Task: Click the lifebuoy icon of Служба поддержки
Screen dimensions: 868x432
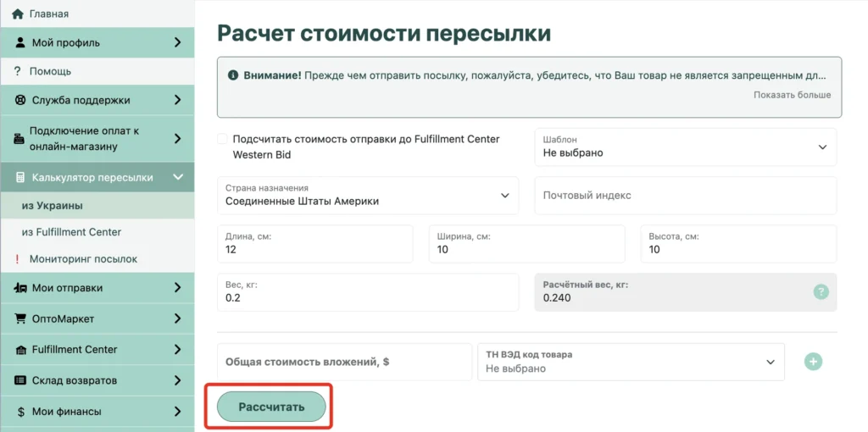Action: click(20, 100)
